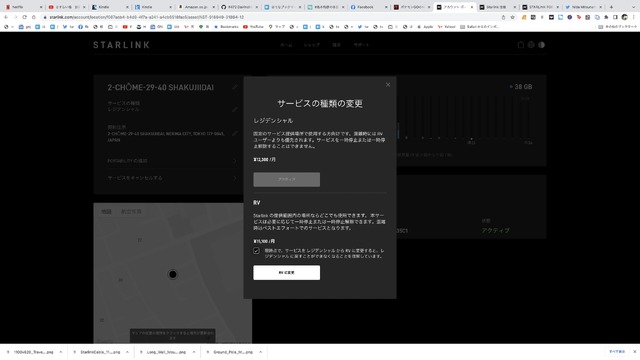Open the 1100x628_Trave...png download
The width and height of the screenshot is (640, 360).
(30, 352)
